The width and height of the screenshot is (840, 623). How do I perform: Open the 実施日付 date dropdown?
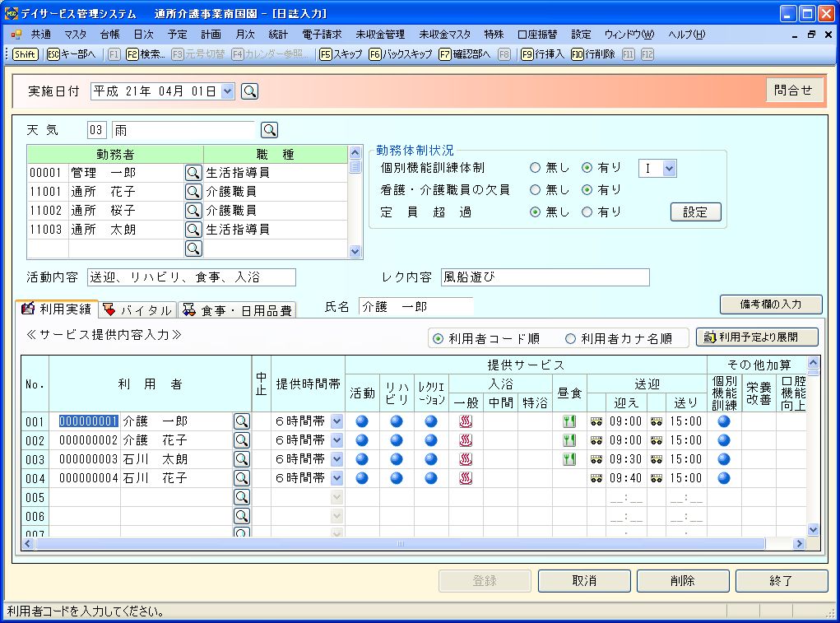coord(228,91)
